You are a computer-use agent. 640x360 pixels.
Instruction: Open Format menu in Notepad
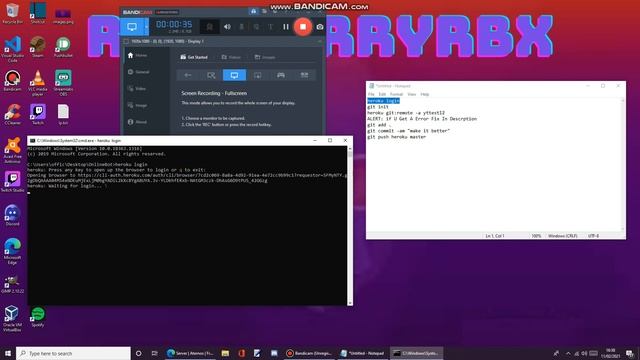click(396, 94)
